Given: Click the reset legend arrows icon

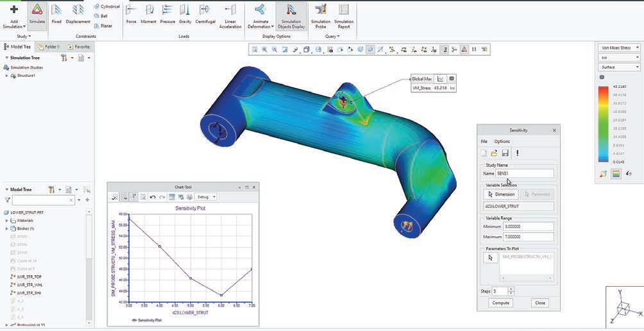Looking at the screenshot, I should point(629,174).
